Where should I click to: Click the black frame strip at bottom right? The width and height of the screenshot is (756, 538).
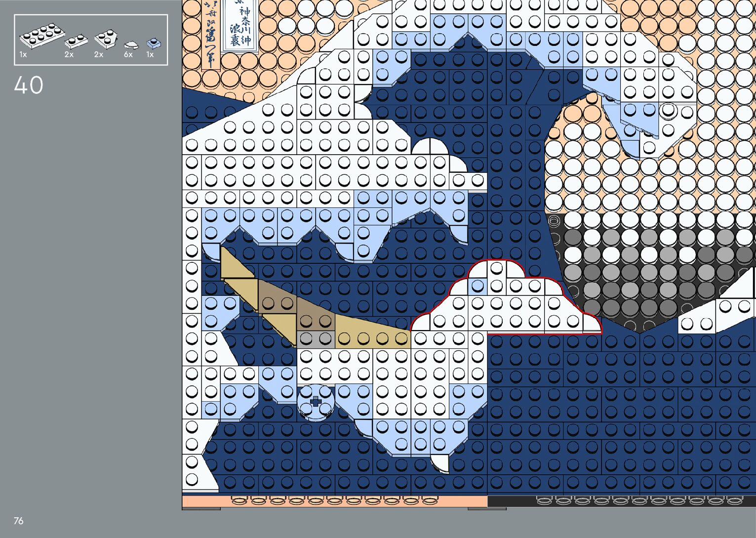tap(621, 501)
